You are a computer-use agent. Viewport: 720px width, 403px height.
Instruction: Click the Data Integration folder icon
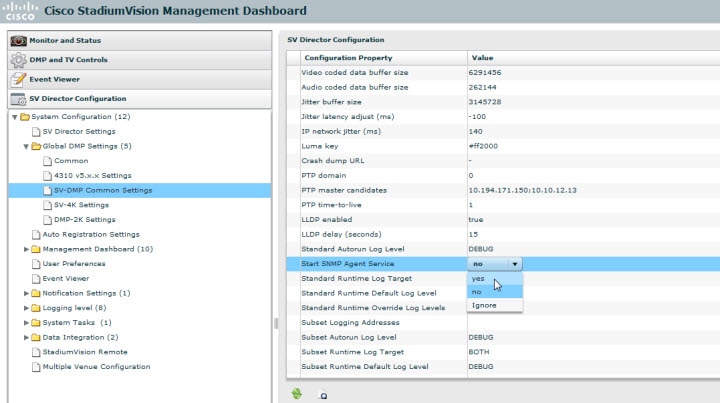pyautogui.click(x=36, y=337)
